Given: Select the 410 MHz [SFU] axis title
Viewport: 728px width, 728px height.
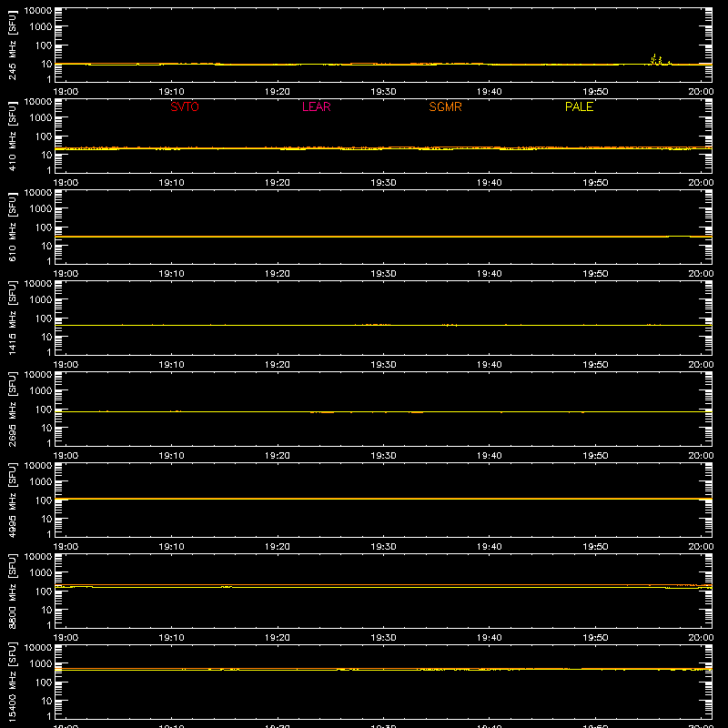Looking at the screenshot, I should pyautogui.click(x=12, y=136).
